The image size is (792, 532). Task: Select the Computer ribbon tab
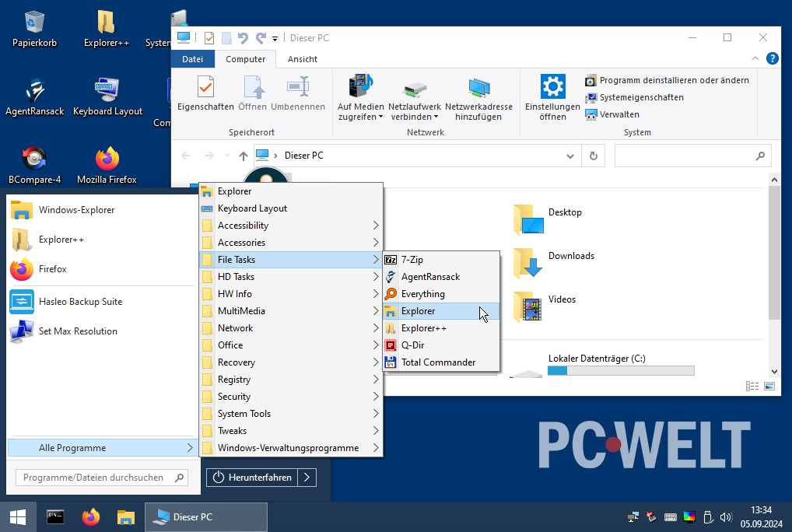[246, 59]
